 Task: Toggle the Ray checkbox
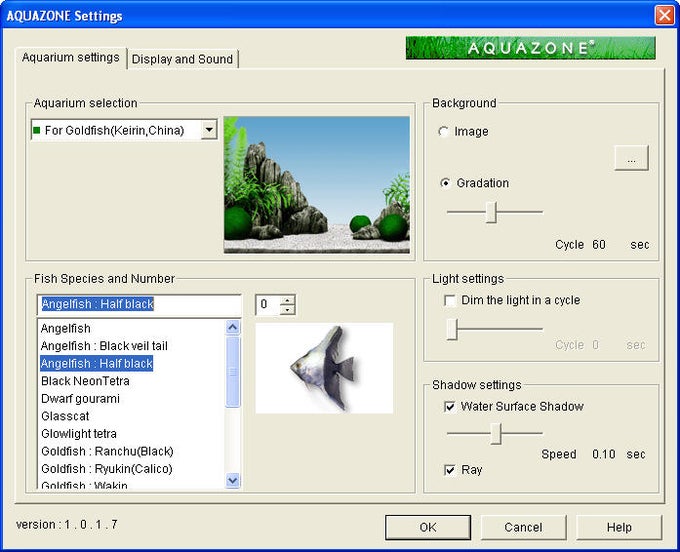450,470
